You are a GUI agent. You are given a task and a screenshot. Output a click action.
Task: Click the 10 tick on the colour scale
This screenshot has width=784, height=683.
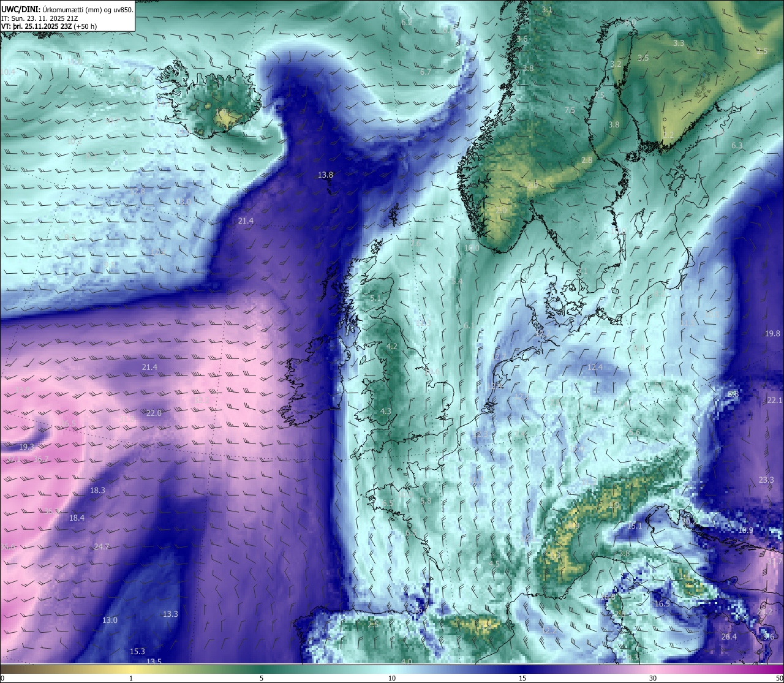pyautogui.click(x=392, y=677)
